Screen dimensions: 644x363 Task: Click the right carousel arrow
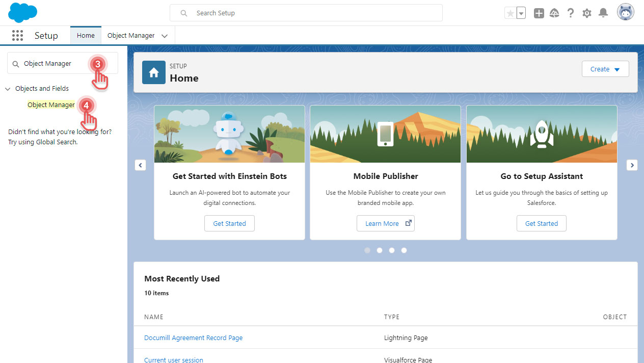pos(632,165)
